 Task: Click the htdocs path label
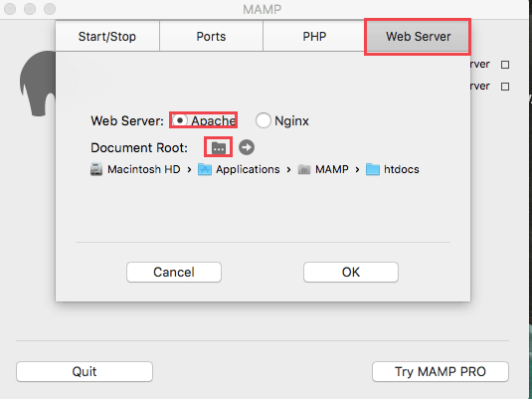pyautogui.click(x=402, y=169)
